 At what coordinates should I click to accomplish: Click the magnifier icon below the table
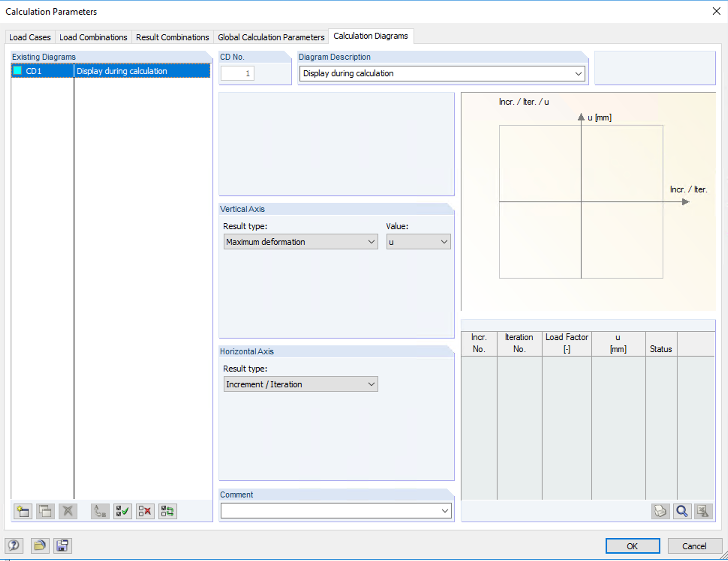coord(682,511)
